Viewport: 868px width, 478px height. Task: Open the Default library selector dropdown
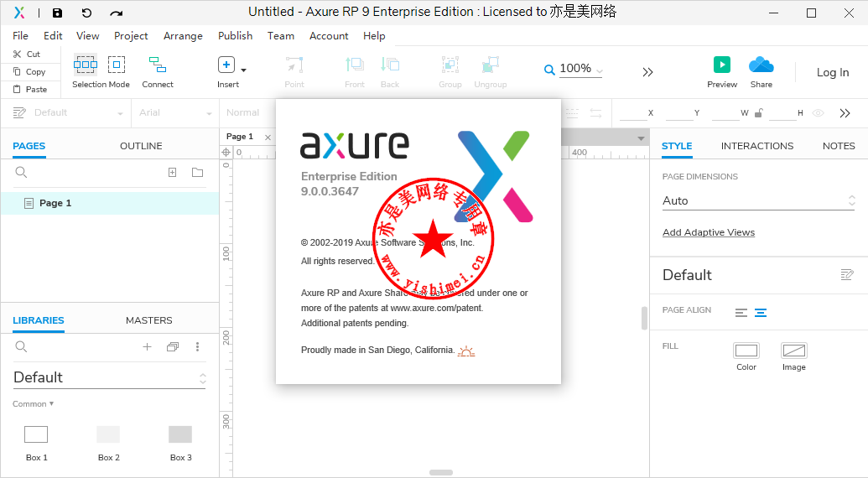click(x=110, y=378)
